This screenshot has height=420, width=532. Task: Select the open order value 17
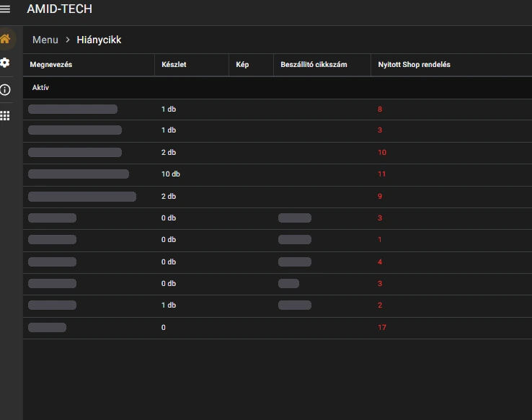coord(382,328)
